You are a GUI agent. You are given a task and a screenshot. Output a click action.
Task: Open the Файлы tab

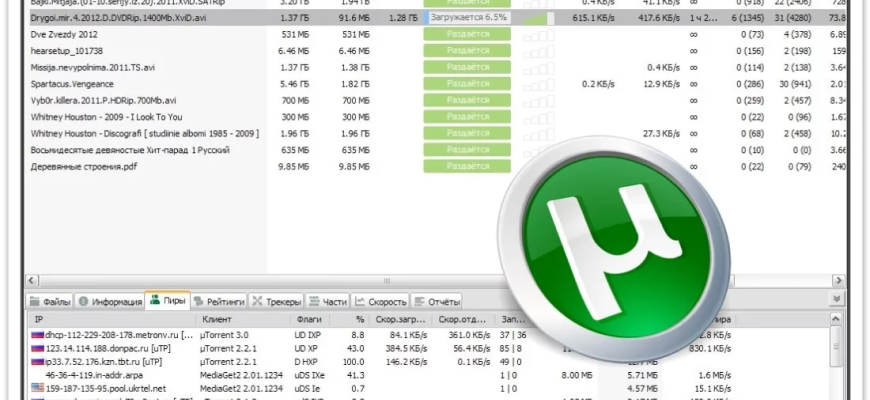click(x=50, y=302)
